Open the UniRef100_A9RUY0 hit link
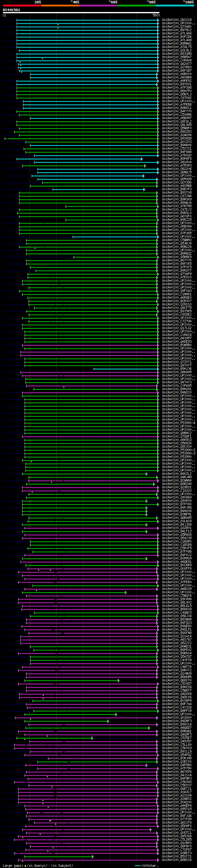 coord(177,74)
